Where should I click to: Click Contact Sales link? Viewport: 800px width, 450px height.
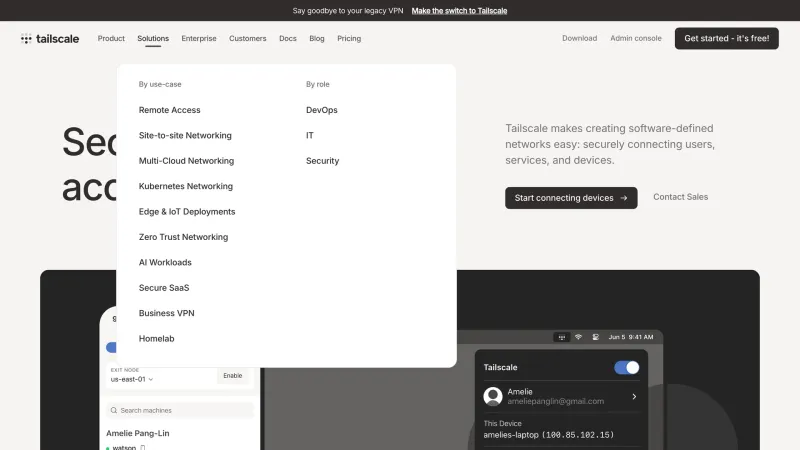680,197
